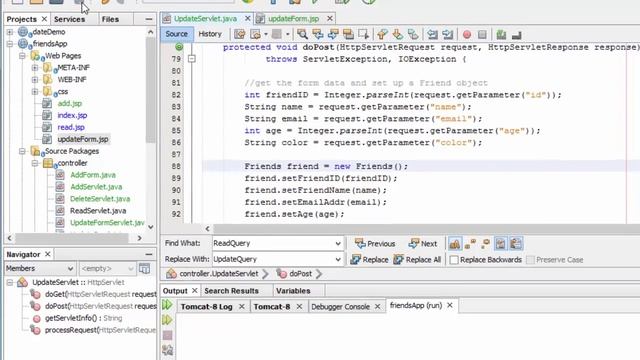
Task: Toggle the Highlight Results search option
Action: click(500, 244)
